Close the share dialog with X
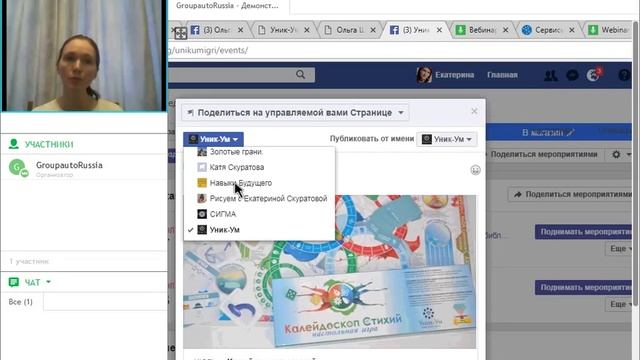Viewport: 640px width, 360px height. coord(474,111)
